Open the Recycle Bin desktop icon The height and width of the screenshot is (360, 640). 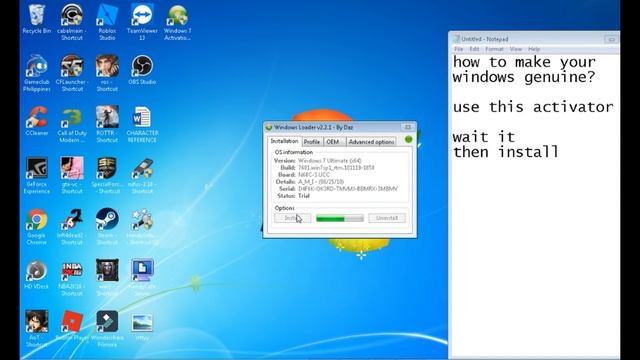pos(37,16)
